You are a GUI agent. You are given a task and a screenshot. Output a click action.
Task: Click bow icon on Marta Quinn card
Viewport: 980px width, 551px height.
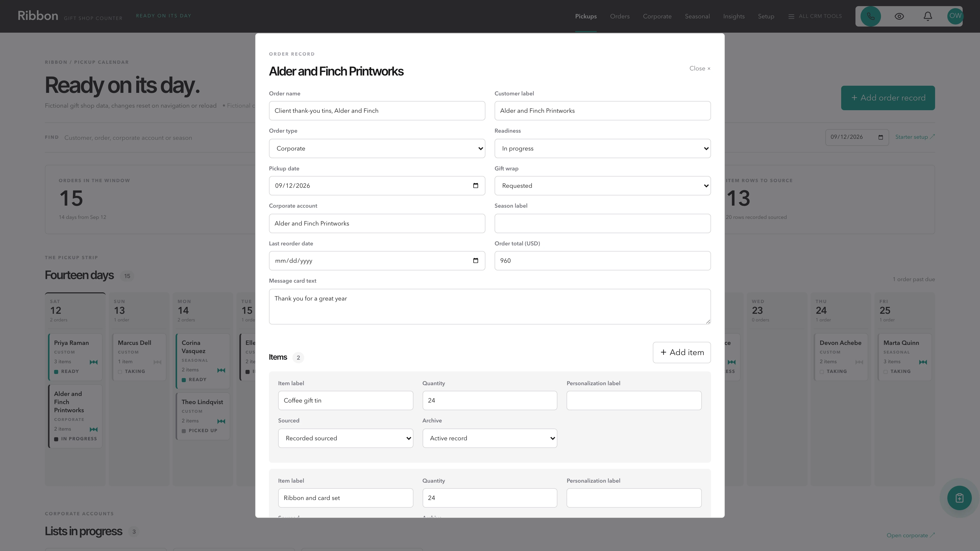[923, 362]
